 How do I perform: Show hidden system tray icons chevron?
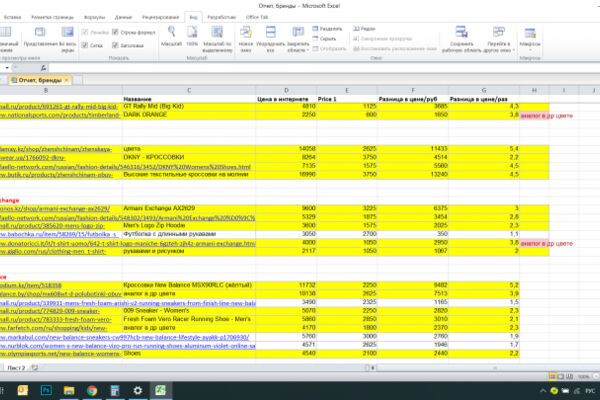(543, 391)
